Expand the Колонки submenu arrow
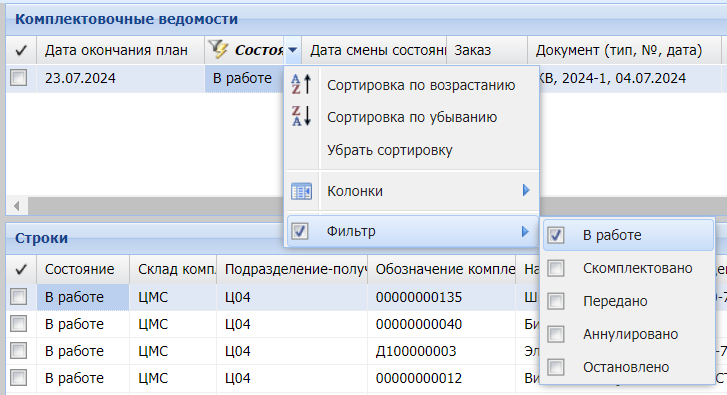Screen dimensions: 727x395 526,190
